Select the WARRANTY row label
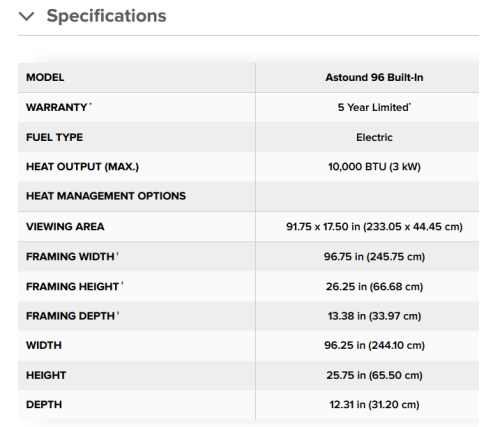The height and width of the screenshot is (427, 480). pos(56,107)
